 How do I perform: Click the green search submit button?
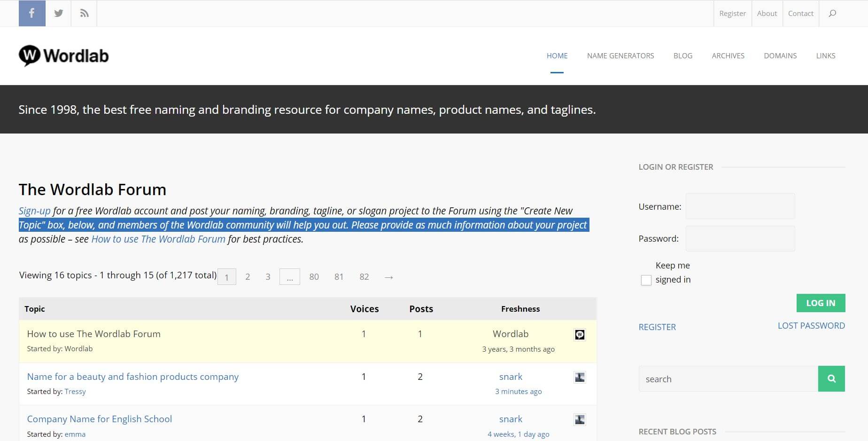(831, 378)
